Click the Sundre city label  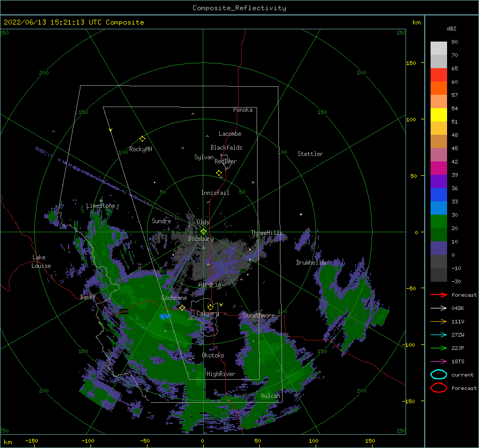pos(161,221)
